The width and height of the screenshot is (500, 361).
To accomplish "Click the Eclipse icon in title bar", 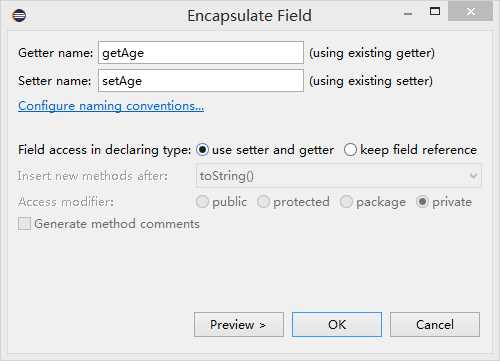I will pyautogui.click(x=19, y=15).
